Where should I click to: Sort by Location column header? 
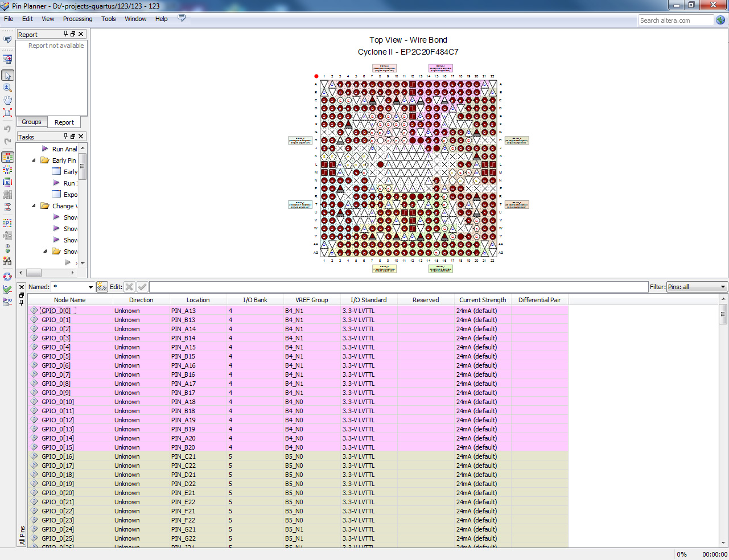click(198, 300)
